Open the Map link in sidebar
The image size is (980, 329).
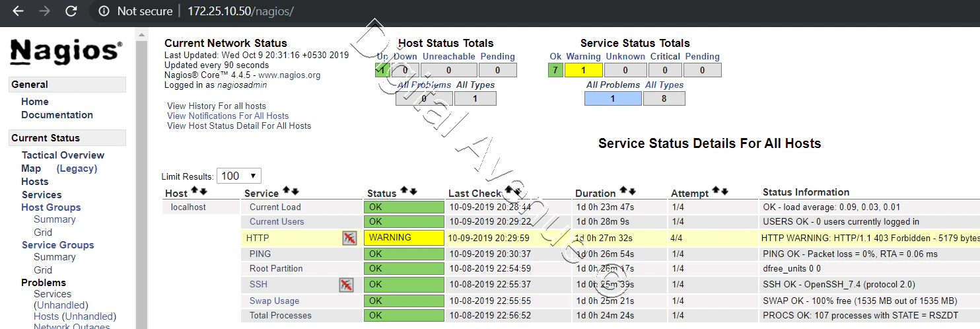[x=31, y=168]
